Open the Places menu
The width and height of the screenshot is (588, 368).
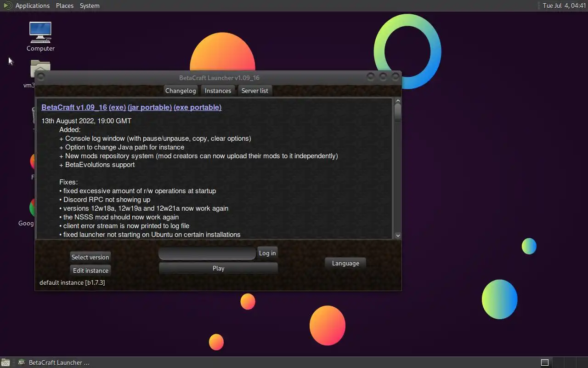point(65,6)
